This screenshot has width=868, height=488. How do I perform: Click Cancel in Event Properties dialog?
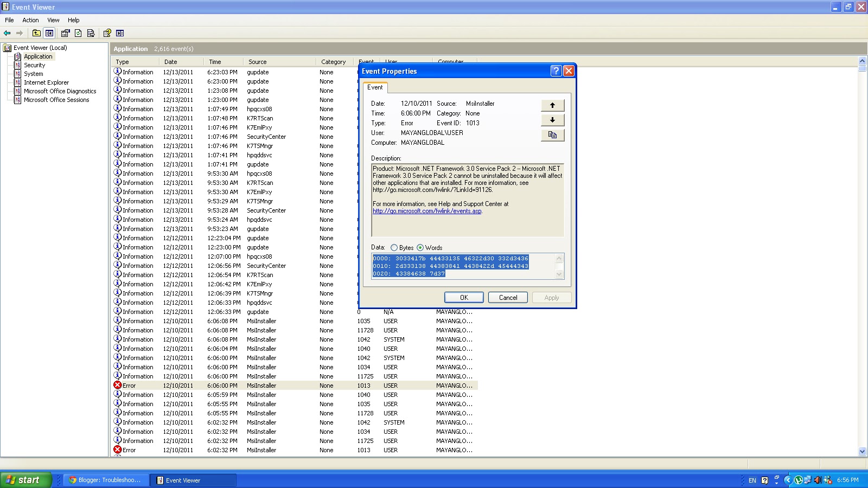508,298
